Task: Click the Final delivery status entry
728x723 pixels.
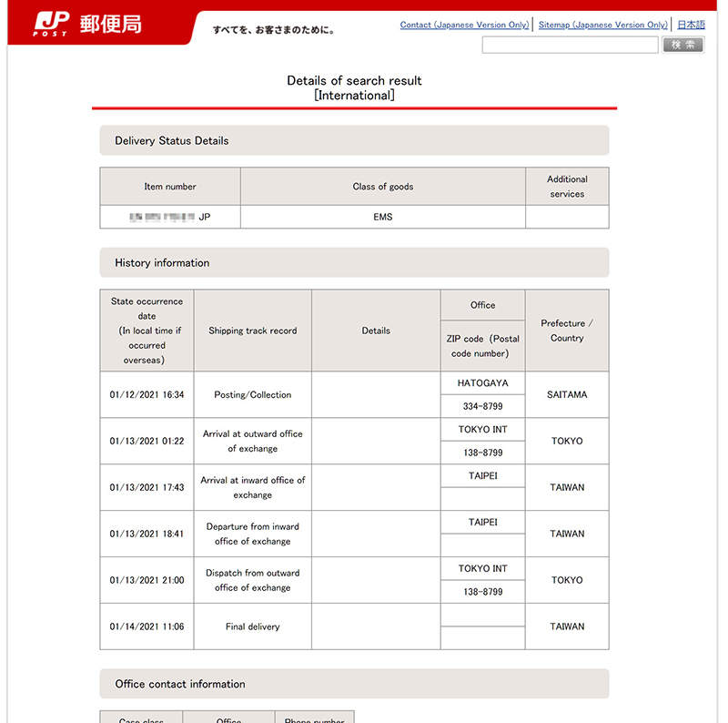Action: [252, 626]
